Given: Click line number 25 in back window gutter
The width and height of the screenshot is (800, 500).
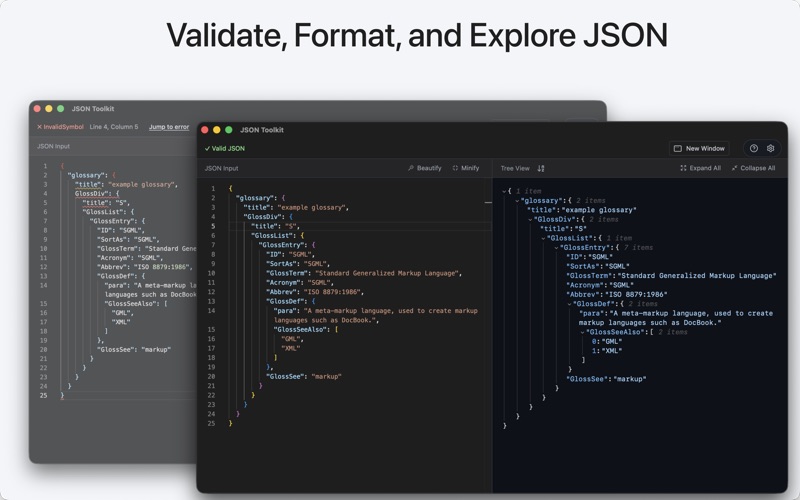Looking at the screenshot, I should 43,395.
